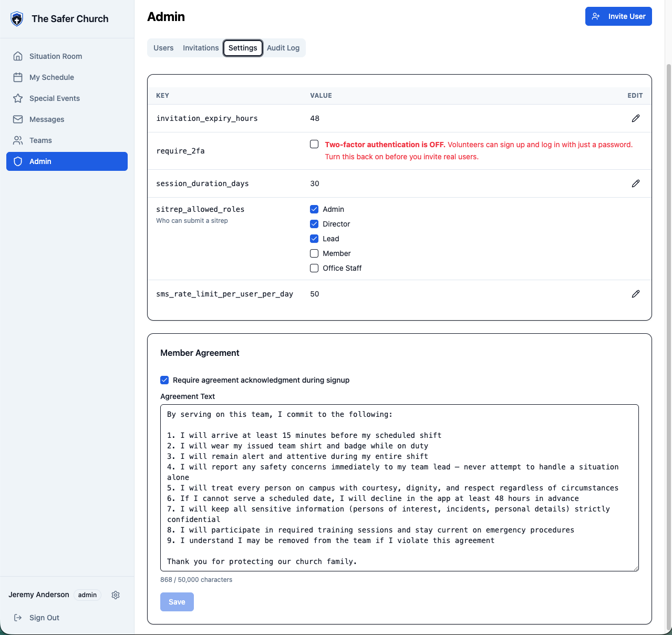Image resolution: width=672 pixels, height=635 pixels.
Task: Go to Situation Room
Action: [x=67, y=56]
